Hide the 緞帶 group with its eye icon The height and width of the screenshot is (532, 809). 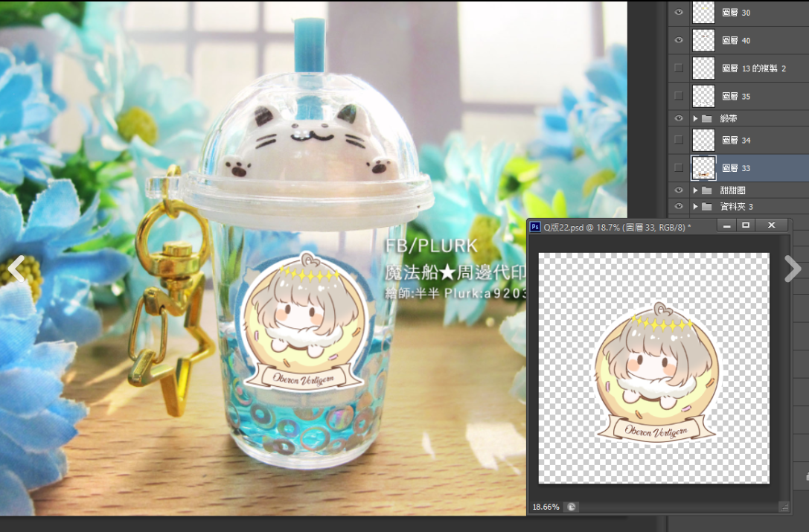click(679, 118)
